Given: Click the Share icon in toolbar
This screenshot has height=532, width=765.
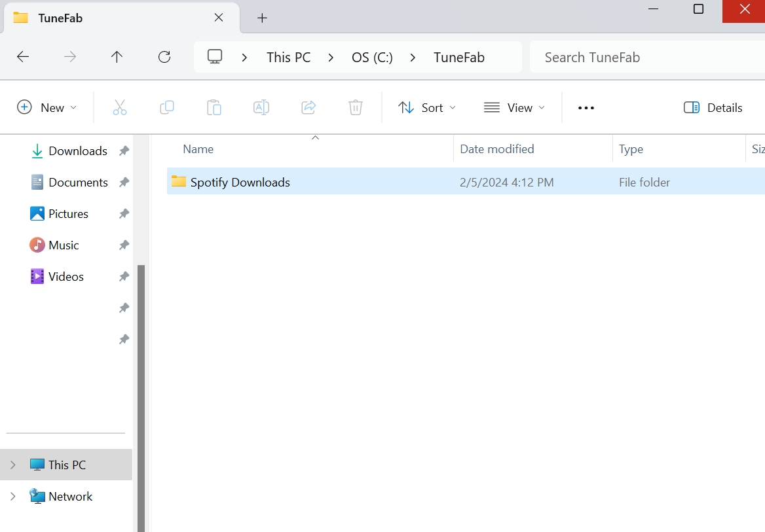Looking at the screenshot, I should (x=308, y=107).
